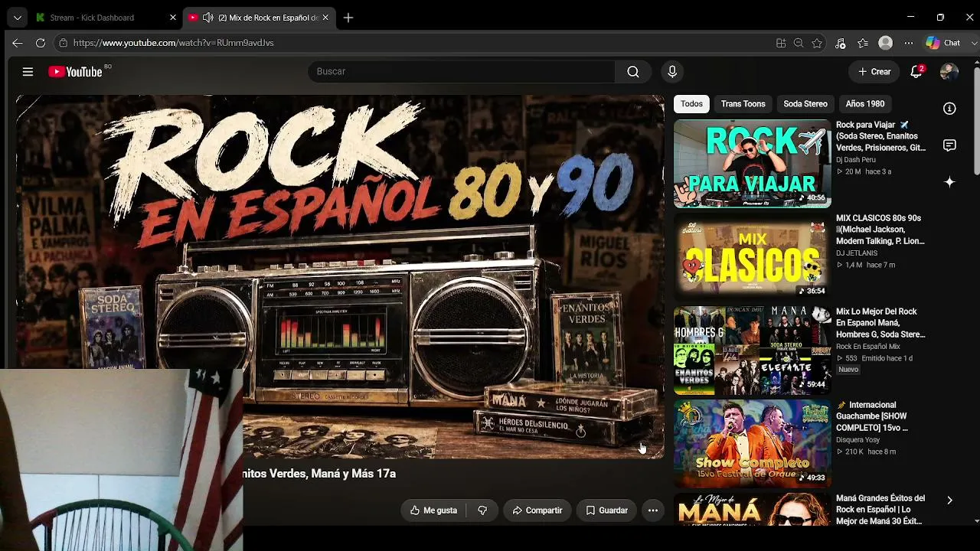Image resolution: width=980 pixels, height=551 pixels.
Task: Click the sparkle Ask icon in side rail
Action: click(949, 182)
